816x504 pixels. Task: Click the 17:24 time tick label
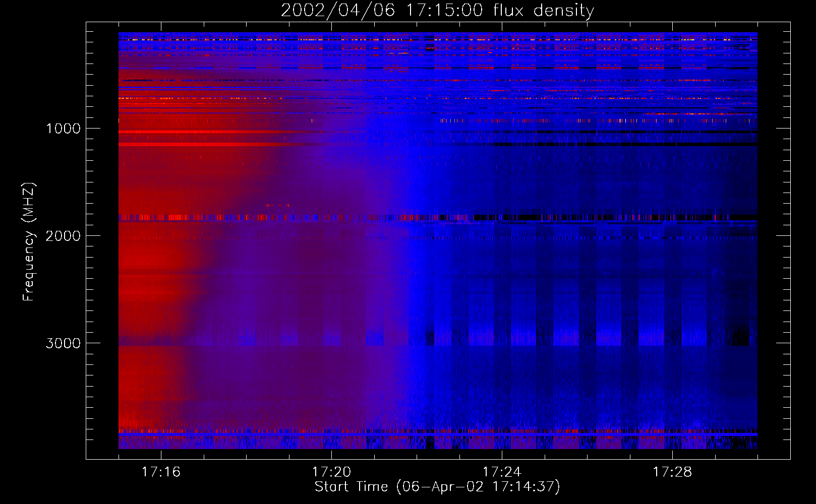coord(502,472)
